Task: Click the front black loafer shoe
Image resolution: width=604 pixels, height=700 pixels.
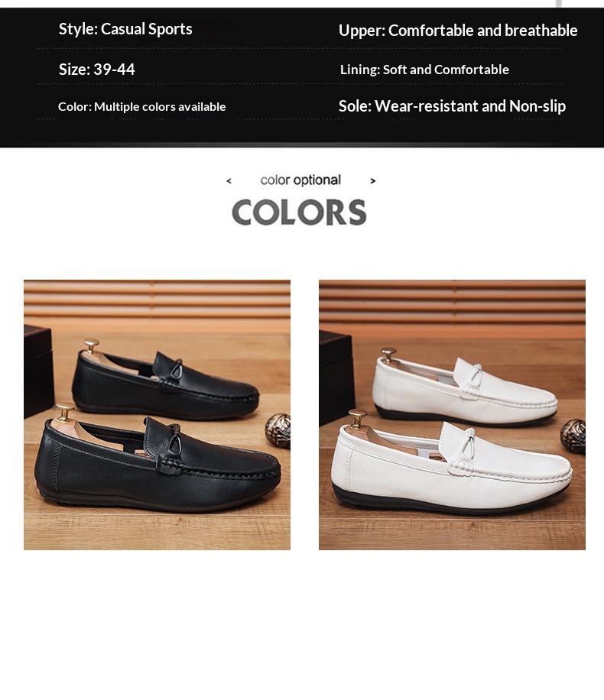Action: [x=157, y=465]
